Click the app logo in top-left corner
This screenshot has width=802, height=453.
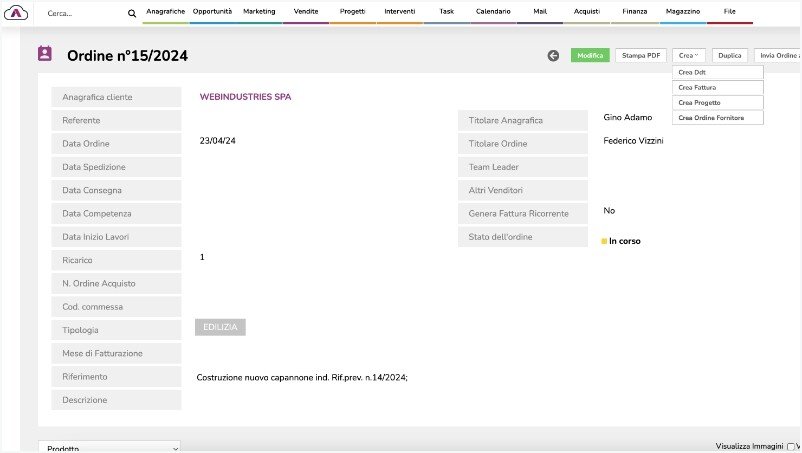point(17,13)
